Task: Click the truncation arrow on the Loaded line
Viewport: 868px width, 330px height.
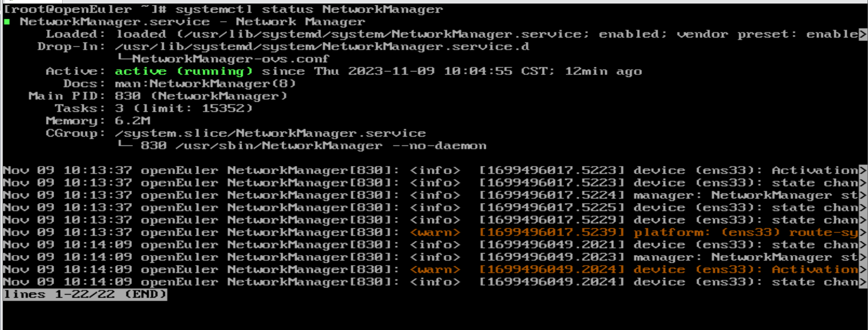Action: click(x=863, y=34)
